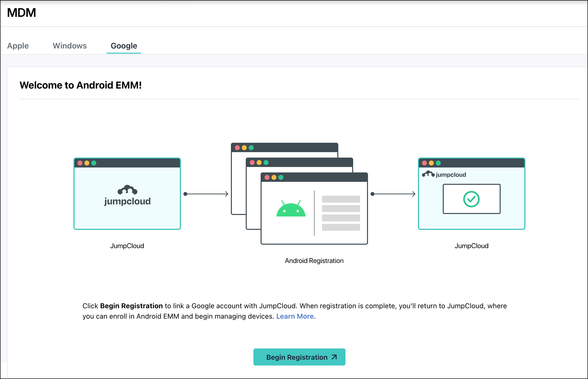The width and height of the screenshot is (588, 379).
Task: Click the jumpcloud logo in the right window
Action: click(x=444, y=174)
